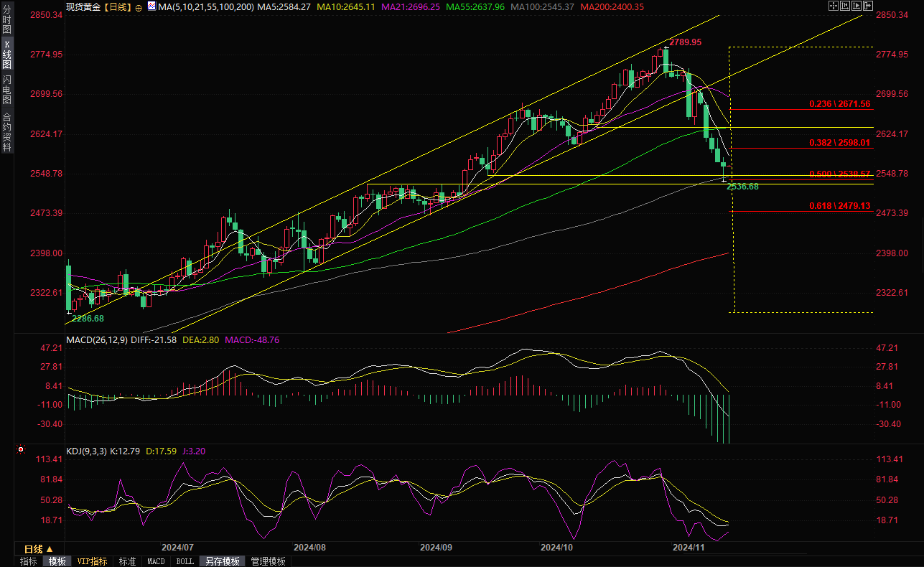The image size is (924, 567).
Task: Click the 管理模板 button
Action: (268, 561)
